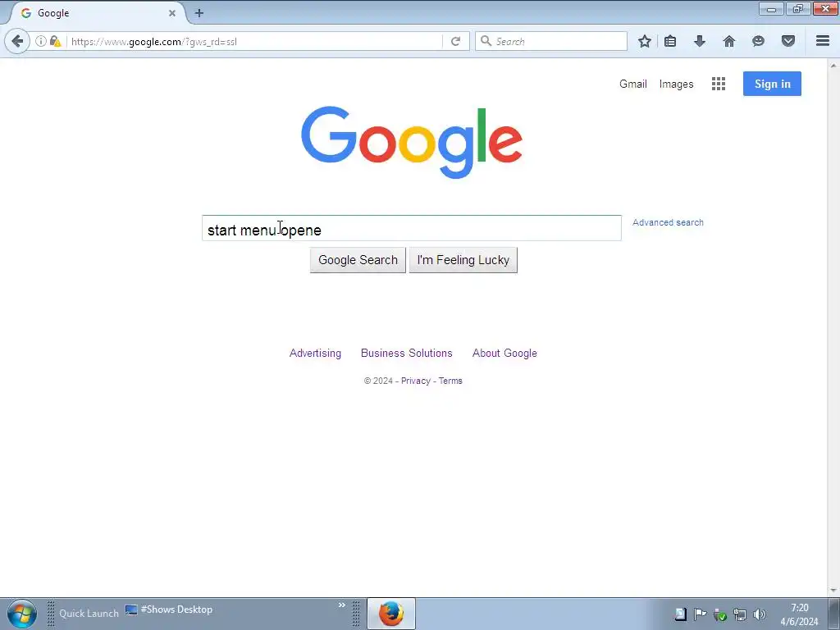Click the page scrollbar down arrow
The image size is (840, 630).
point(833,591)
